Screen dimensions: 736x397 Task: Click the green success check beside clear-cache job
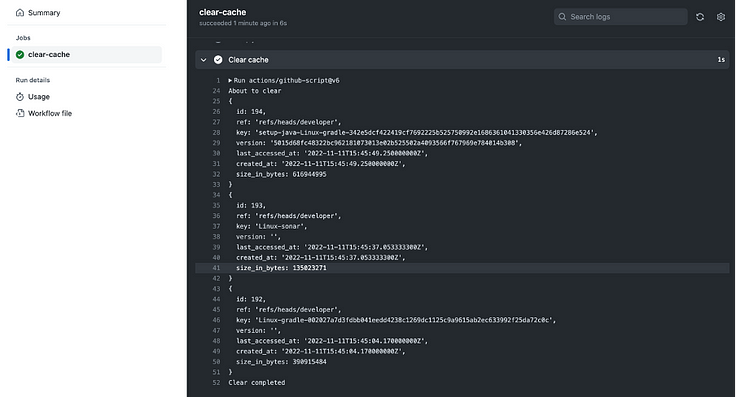tap(20, 54)
